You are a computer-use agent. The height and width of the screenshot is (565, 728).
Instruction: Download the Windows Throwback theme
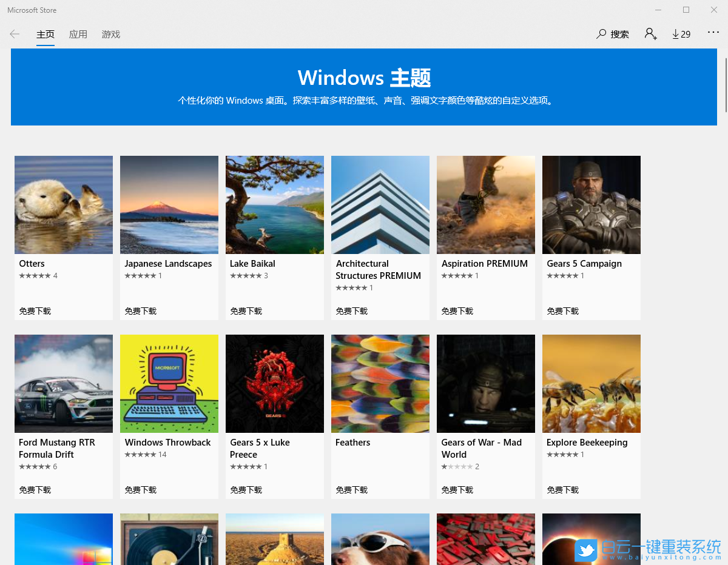click(140, 489)
